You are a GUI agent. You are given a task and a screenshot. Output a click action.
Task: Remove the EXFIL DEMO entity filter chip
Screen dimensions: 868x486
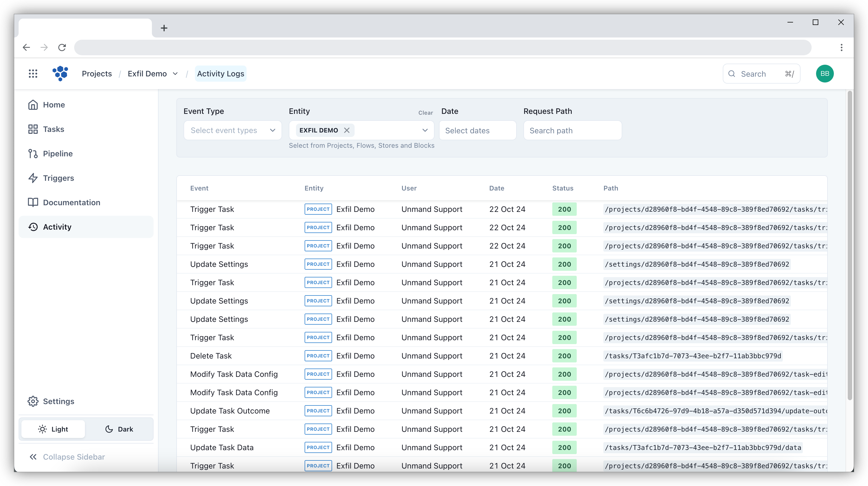coord(347,130)
